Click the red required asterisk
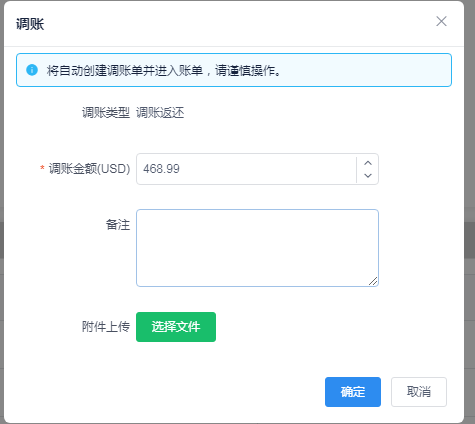Image resolution: width=475 pixels, height=424 pixels. pos(42,168)
